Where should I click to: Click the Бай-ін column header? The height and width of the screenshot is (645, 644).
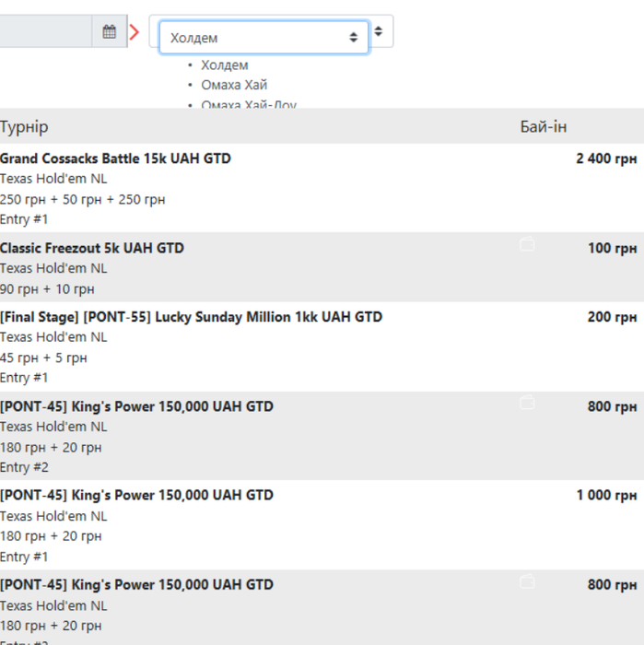(544, 127)
